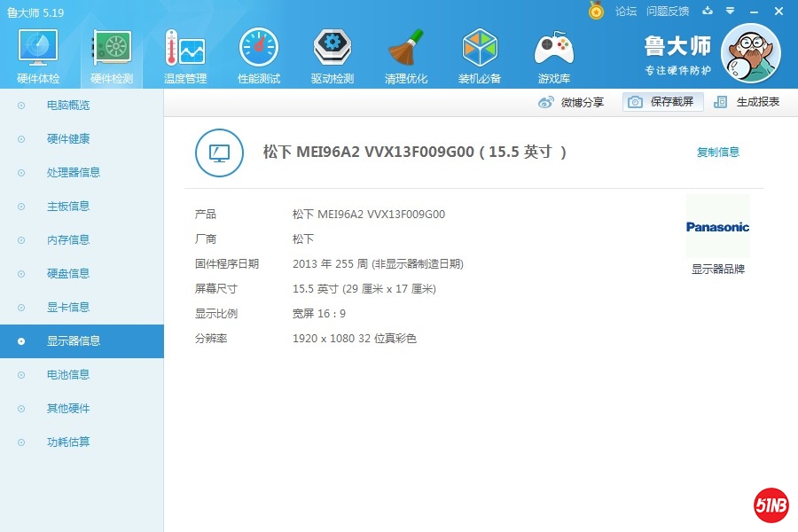The height and width of the screenshot is (532, 798).
Task: Click the 保存截屏 button
Action: coord(662,102)
